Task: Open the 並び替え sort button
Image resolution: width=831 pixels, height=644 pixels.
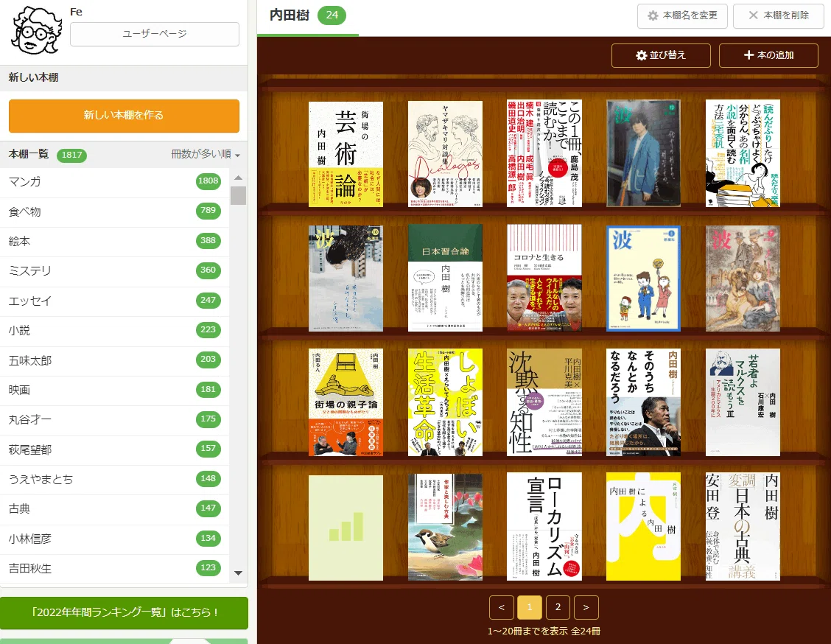Action: pos(661,55)
